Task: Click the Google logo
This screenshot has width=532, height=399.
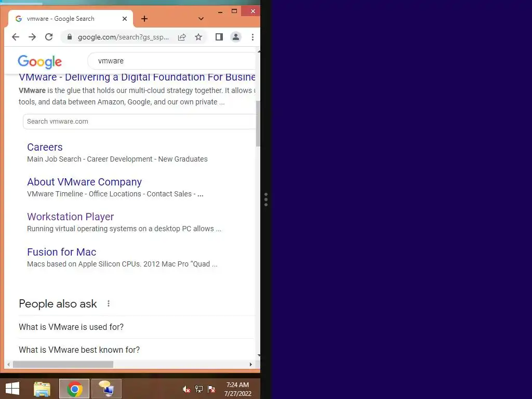Action: (39, 61)
